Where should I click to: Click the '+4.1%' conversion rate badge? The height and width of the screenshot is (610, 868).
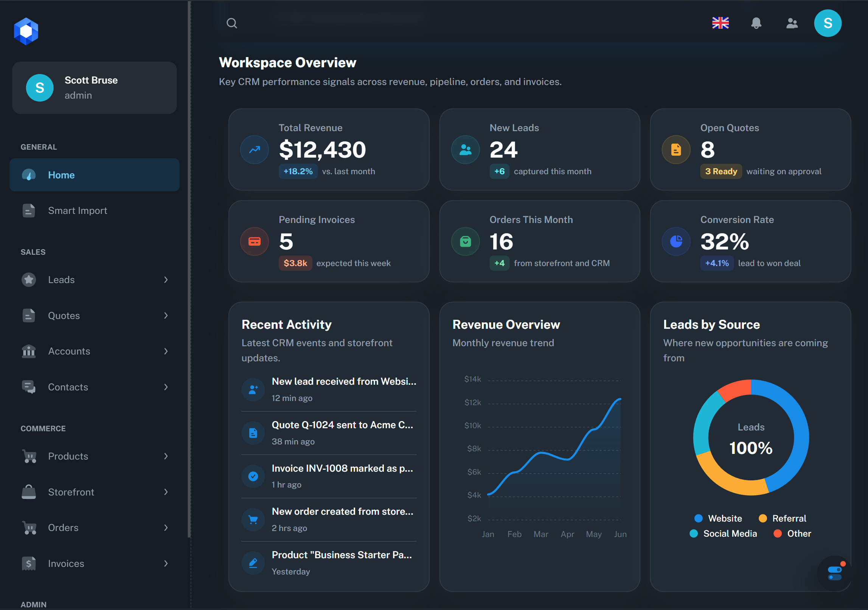pos(717,263)
